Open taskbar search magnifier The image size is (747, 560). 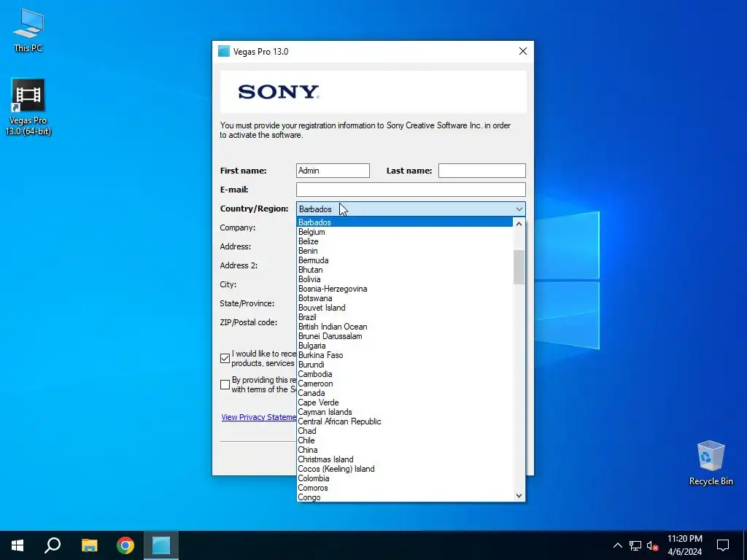coord(53,545)
